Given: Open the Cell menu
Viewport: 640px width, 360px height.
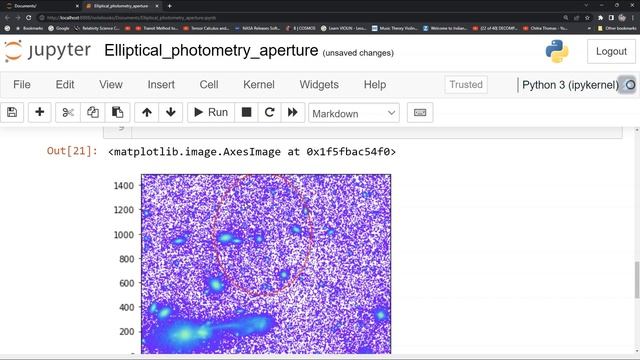Looking at the screenshot, I should pyautogui.click(x=209, y=84).
